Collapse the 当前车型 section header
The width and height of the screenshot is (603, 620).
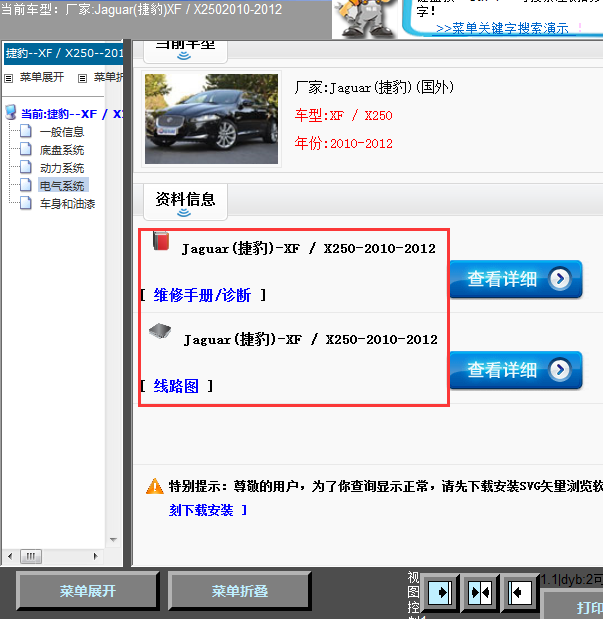click(185, 51)
